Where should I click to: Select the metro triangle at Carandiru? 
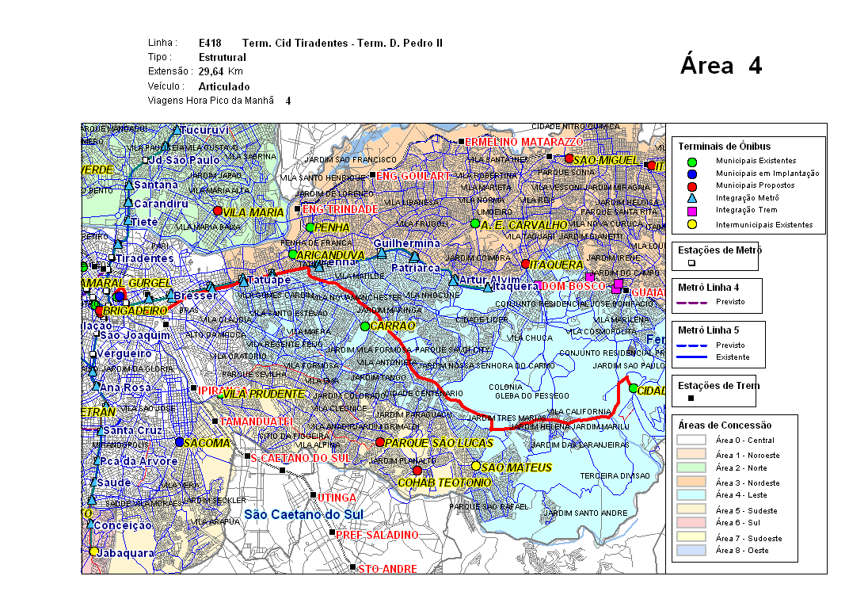click(128, 203)
